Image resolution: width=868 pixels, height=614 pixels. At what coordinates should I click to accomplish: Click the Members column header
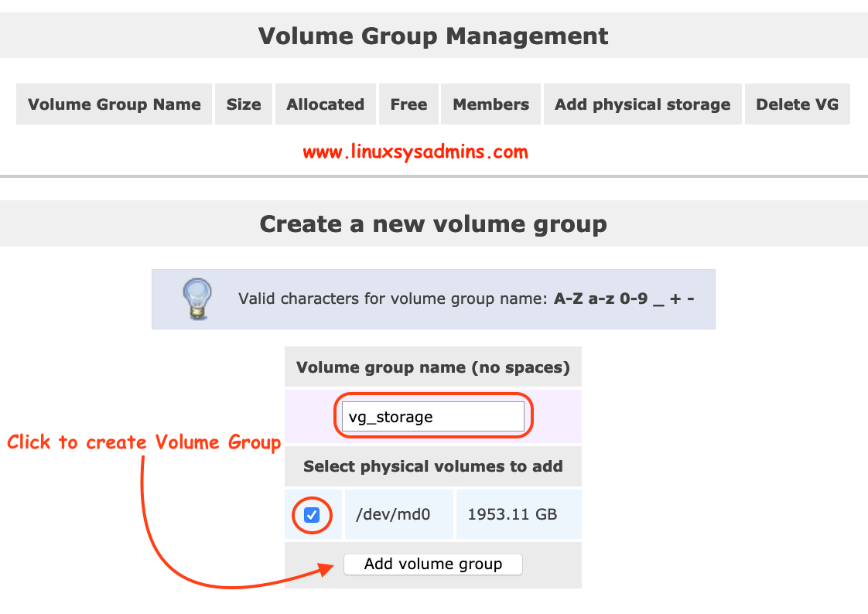pos(490,104)
